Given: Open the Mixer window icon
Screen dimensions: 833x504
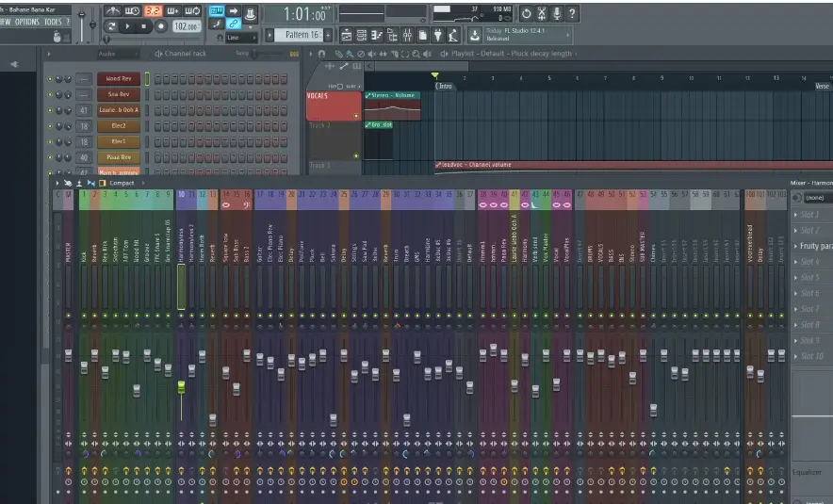Looking at the screenshot, I should point(407,36).
